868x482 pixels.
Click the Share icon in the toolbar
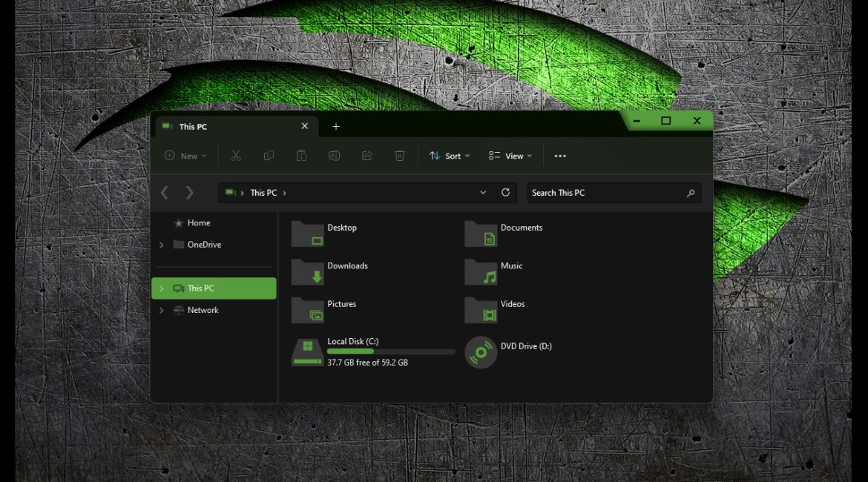click(366, 156)
